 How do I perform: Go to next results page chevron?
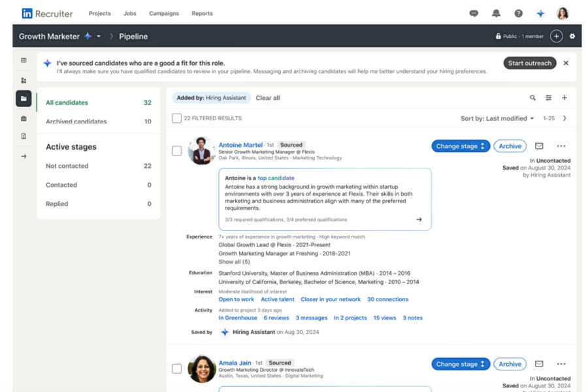(564, 118)
